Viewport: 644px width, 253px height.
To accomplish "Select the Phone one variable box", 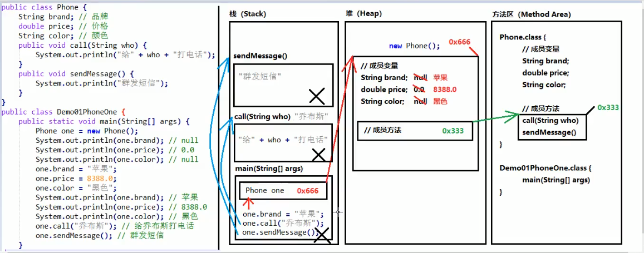I will tap(283, 191).
